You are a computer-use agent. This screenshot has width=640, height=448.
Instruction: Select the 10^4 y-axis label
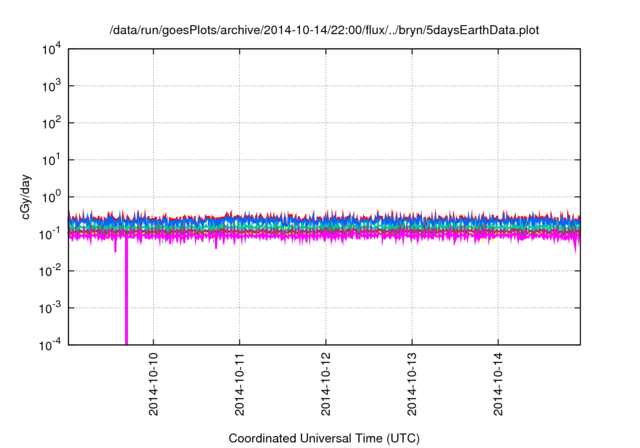[x=52, y=49]
